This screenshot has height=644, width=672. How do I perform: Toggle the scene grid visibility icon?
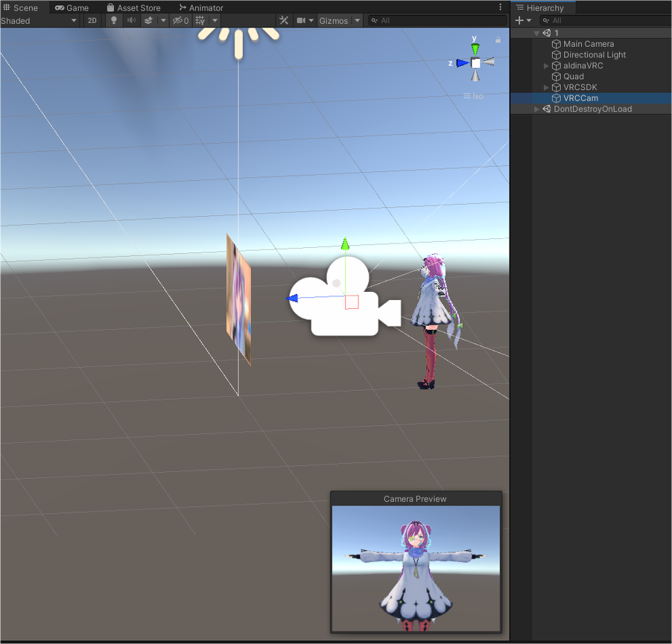(x=200, y=20)
